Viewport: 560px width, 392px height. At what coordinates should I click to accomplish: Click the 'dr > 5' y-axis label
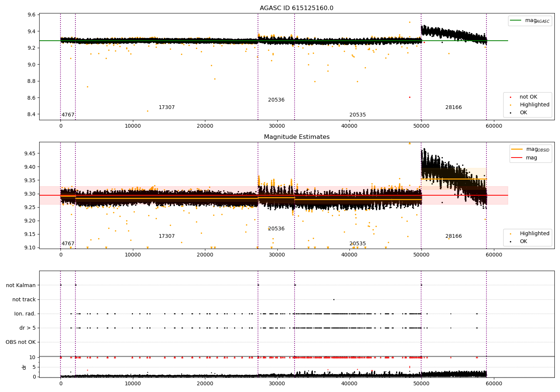pos(28,328)
